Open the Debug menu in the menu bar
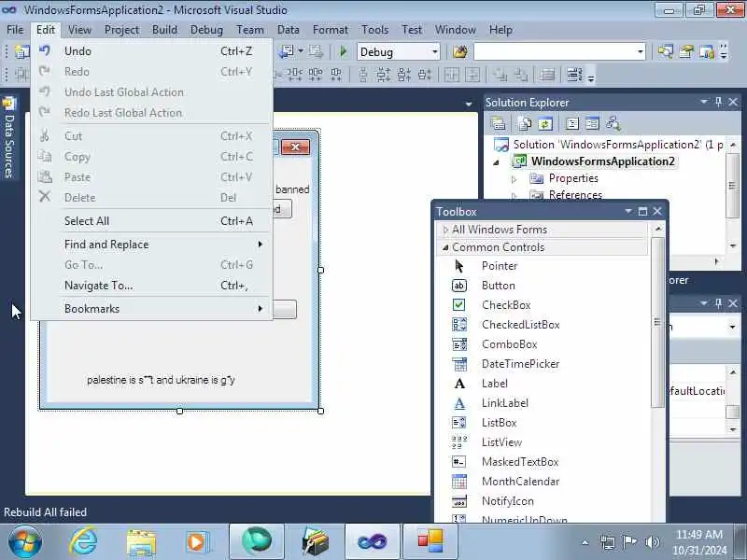 coord(206,30)
